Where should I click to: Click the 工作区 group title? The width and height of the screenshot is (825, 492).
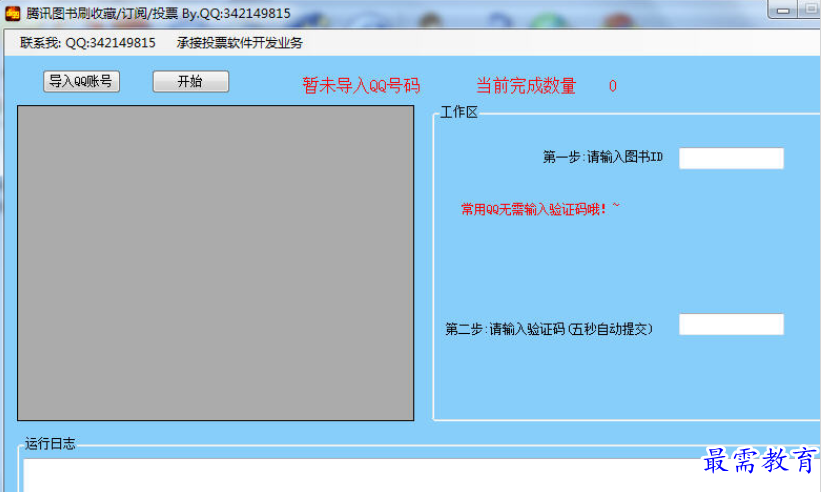pyautogui.click(x=458, y=112)
